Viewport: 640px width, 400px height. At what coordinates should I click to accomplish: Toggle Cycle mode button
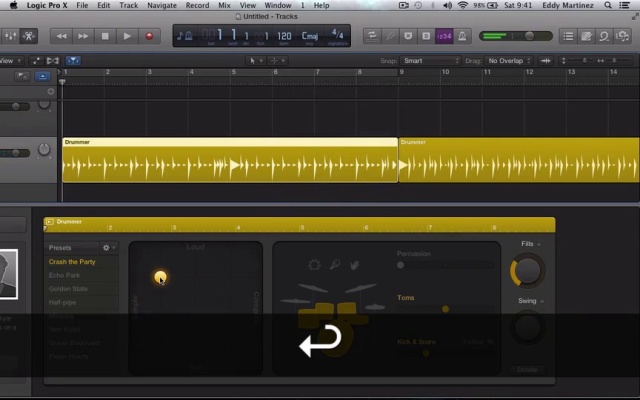pyautogui.click(x=372, y=36)
